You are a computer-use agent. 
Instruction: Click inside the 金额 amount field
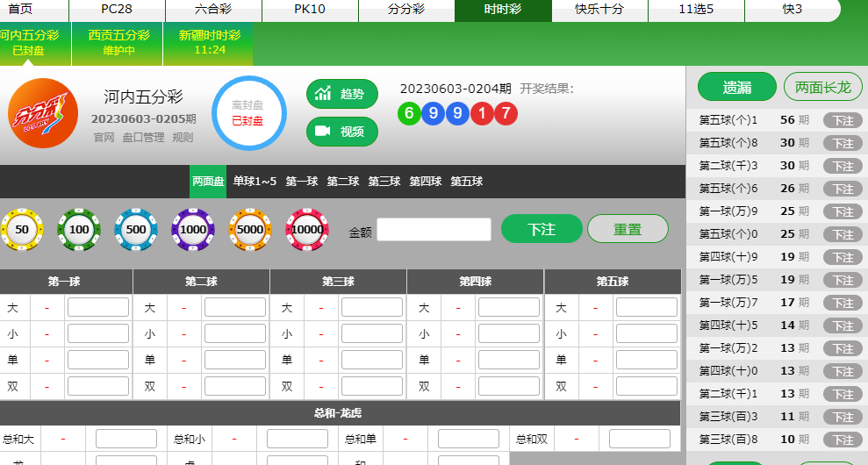coord(434,230)
